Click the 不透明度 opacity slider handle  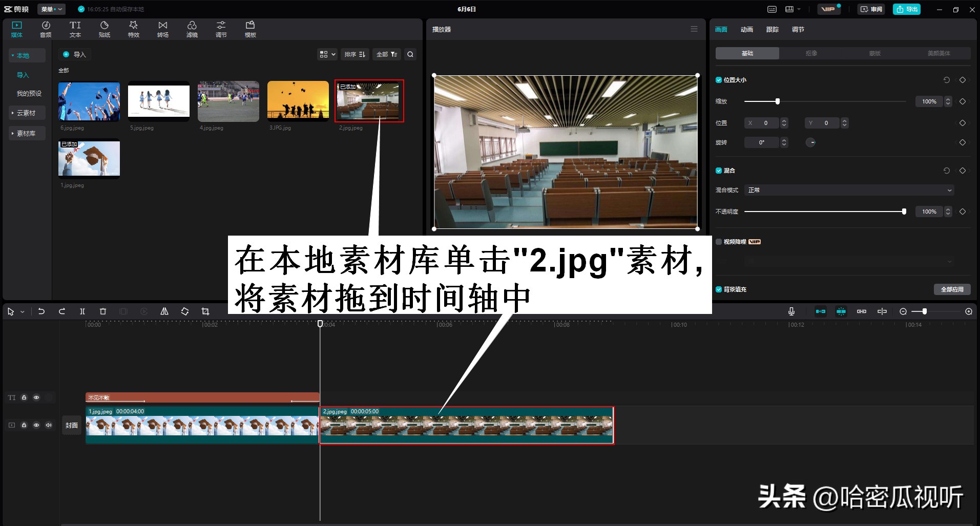coord(904,211)
